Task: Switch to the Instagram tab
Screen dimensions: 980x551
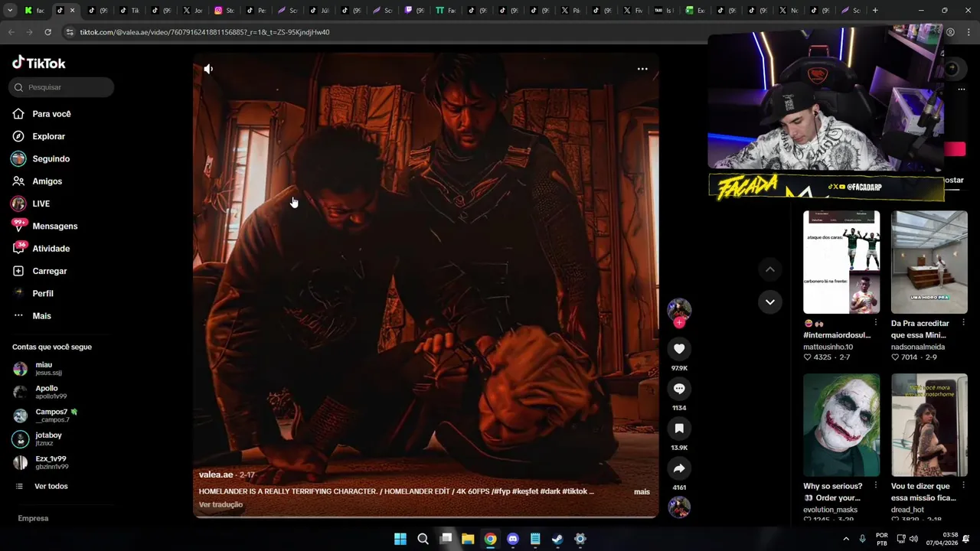Action: coord(224,11)
